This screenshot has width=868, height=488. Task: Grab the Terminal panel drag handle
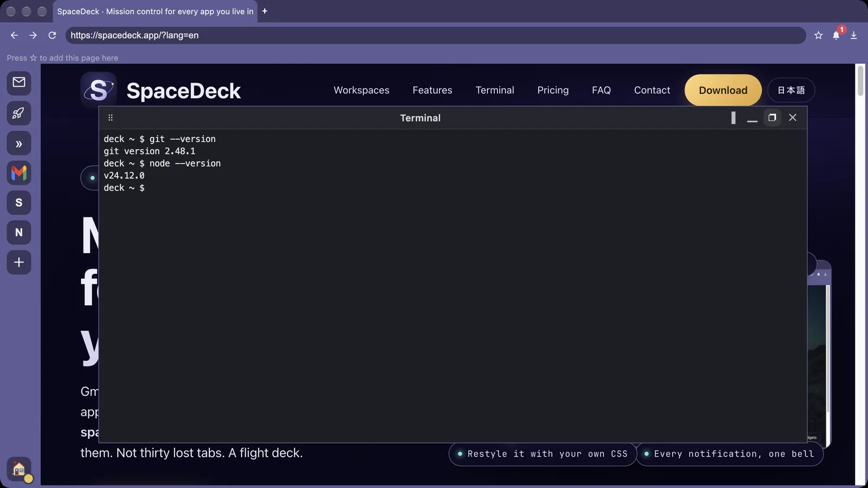pos(110,118)
